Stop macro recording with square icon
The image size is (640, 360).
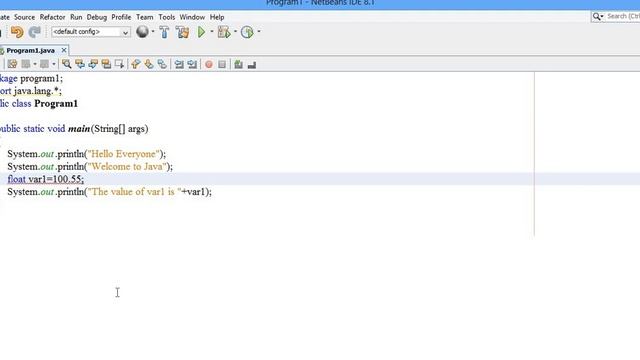(x=222, y=64)
